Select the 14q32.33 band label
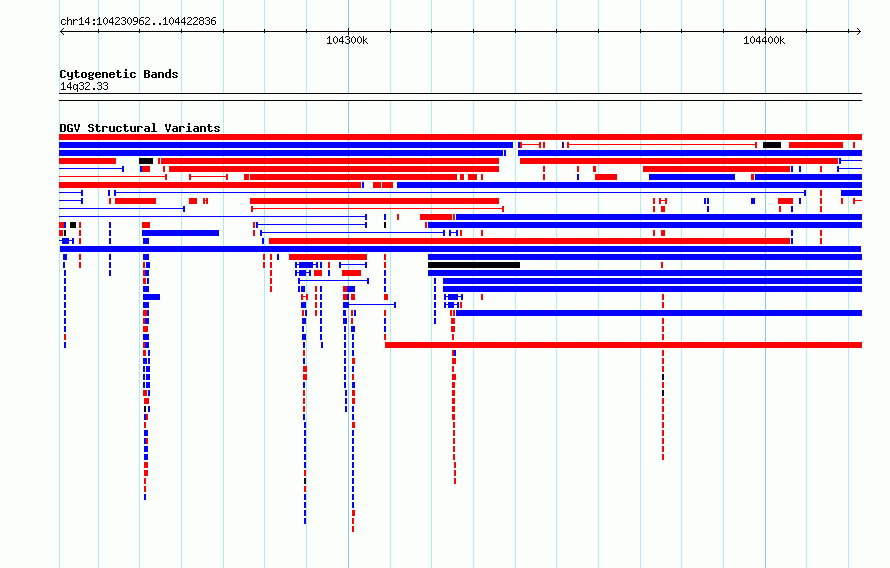890x568 pixels. click(84, 87)
